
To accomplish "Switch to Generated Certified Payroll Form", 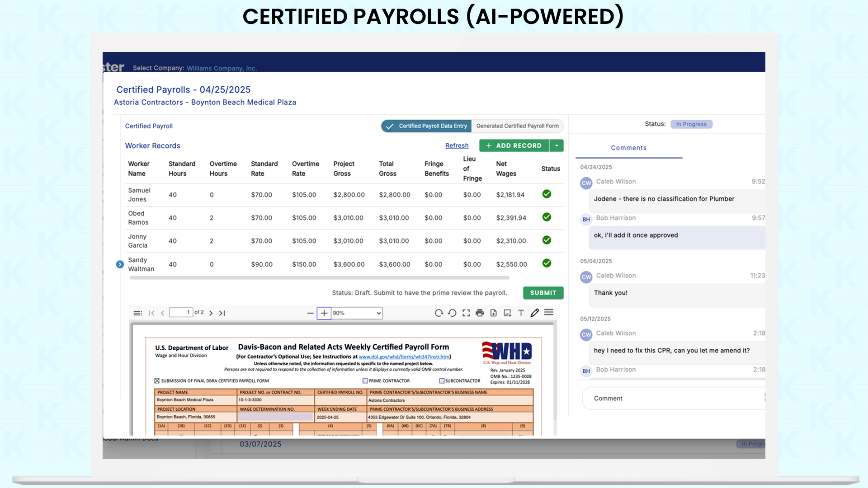I will tap(517, 126).
